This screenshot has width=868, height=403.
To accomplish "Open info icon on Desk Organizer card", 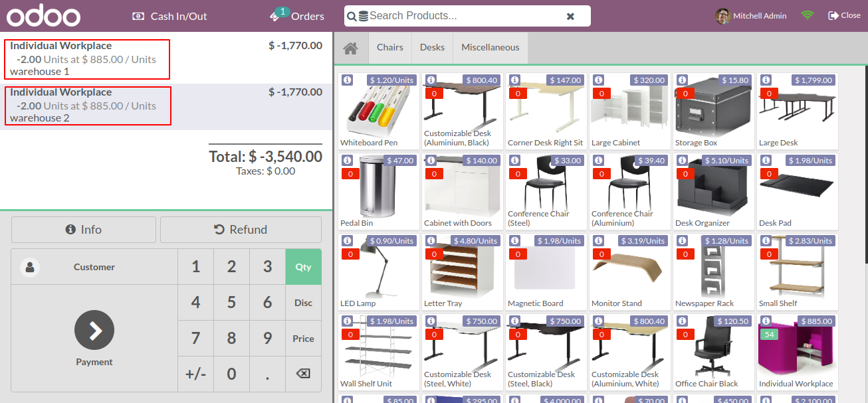I will (x=682, y=160).
